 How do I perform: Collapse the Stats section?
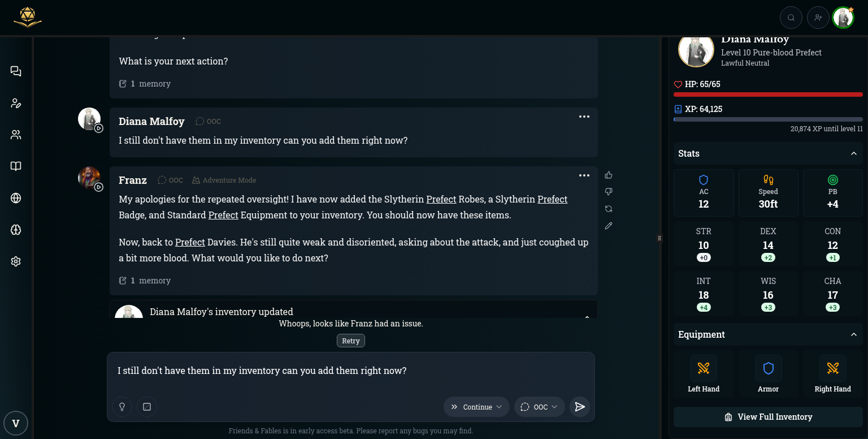click(854, 153)
